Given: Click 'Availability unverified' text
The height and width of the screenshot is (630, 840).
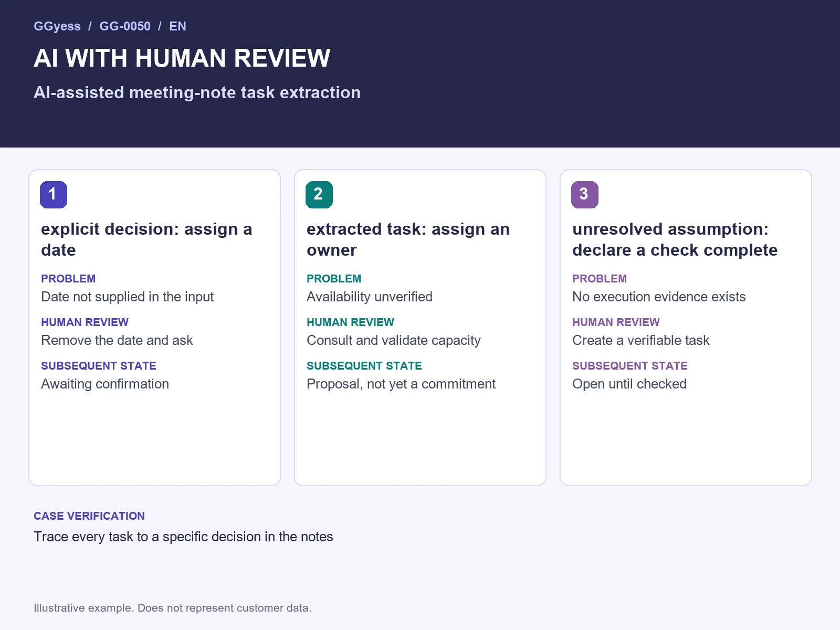Looking at the screenshot, I should click(370, 297).
